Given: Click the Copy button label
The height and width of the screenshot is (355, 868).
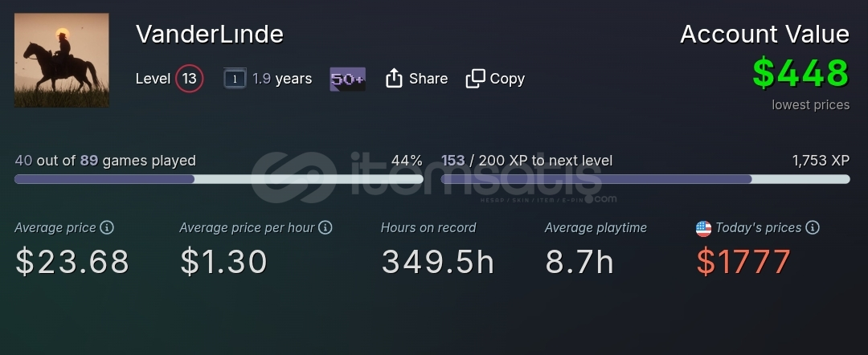Looking at the screenshot, I should (x=507, y=79).
